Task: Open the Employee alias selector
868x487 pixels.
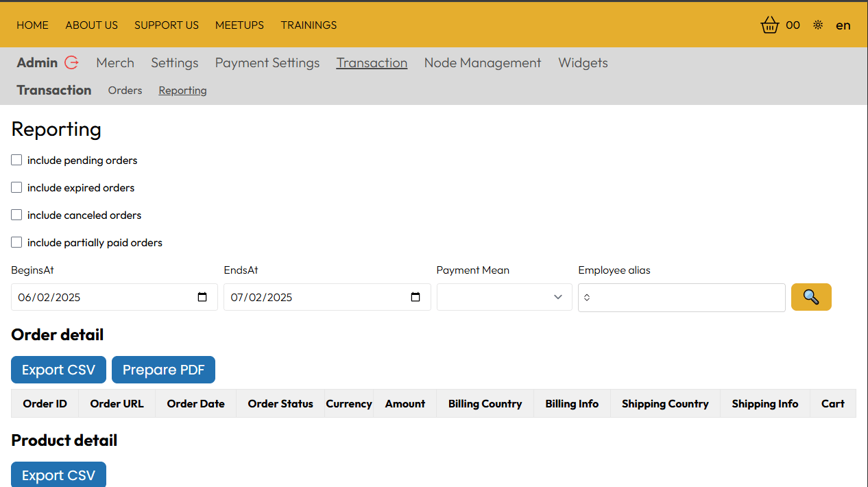Action: (x=681, y=298)
